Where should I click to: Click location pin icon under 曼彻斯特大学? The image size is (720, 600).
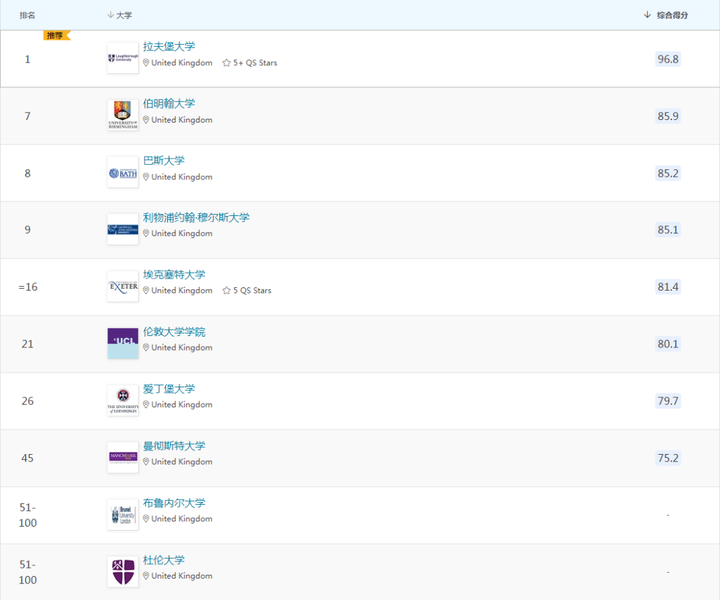pyautogui.click(x=146, y=461)
